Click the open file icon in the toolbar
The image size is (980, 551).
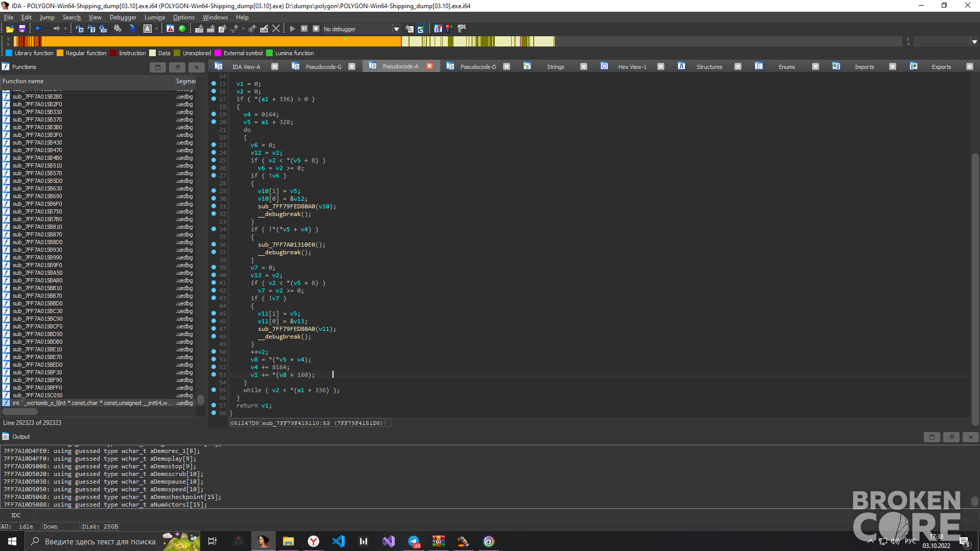pos(10,29)
